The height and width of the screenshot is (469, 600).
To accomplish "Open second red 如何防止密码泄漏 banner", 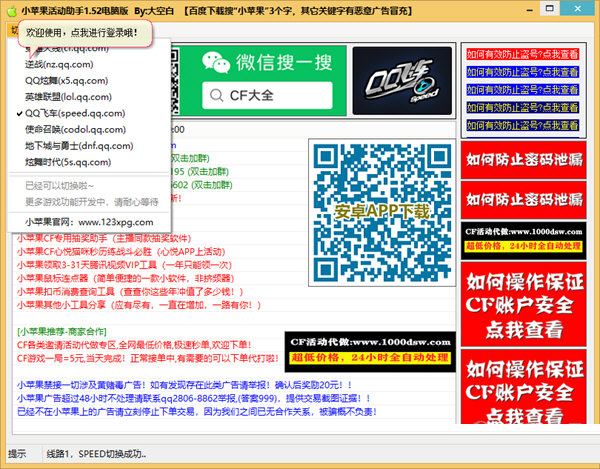I will tap(524, 200).
